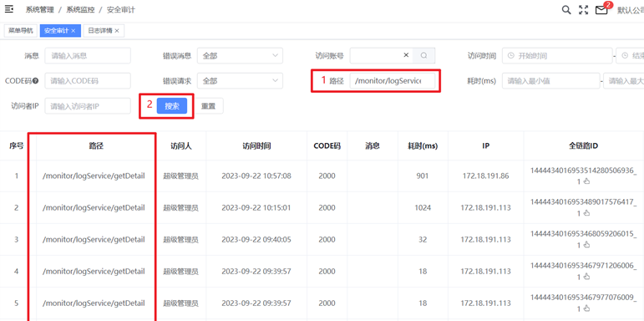Screen dimensions: 644x321
Task: Click the clock icon in 开始时间 field
Action: click(511, 55)
